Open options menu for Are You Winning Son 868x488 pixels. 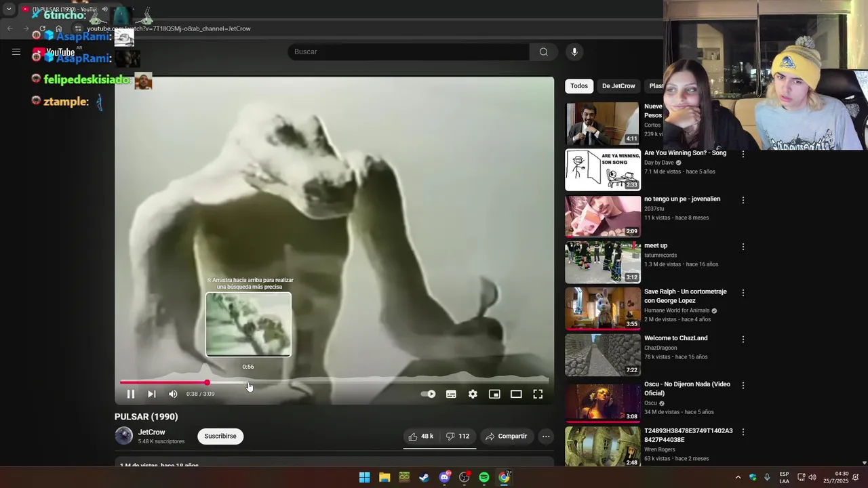point(743,154)
